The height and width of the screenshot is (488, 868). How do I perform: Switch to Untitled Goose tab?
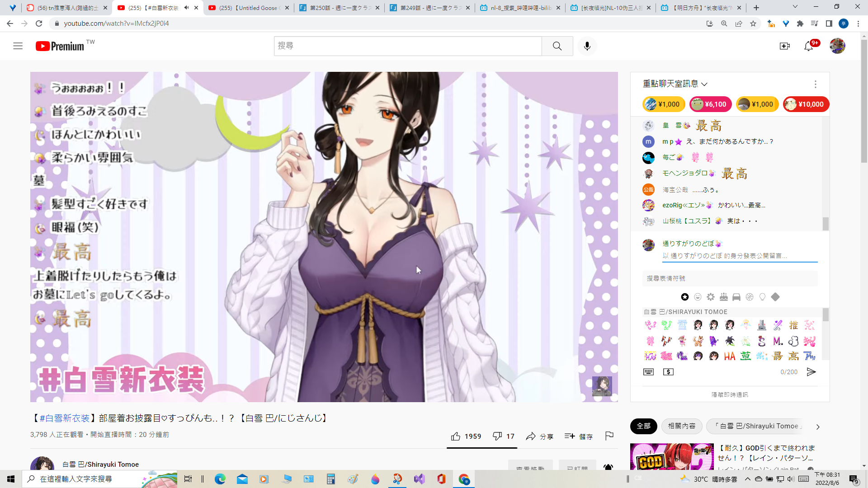[x=248, y=8]
